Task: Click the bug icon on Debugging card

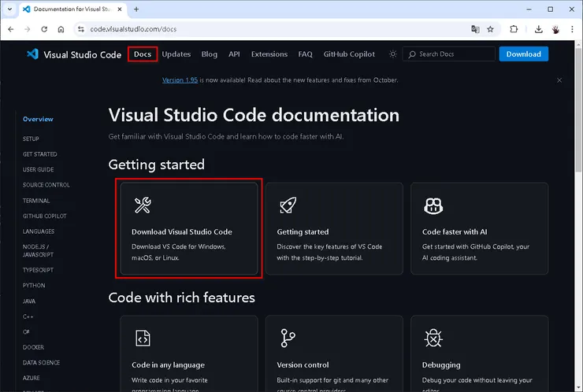Action: [433, 338]
